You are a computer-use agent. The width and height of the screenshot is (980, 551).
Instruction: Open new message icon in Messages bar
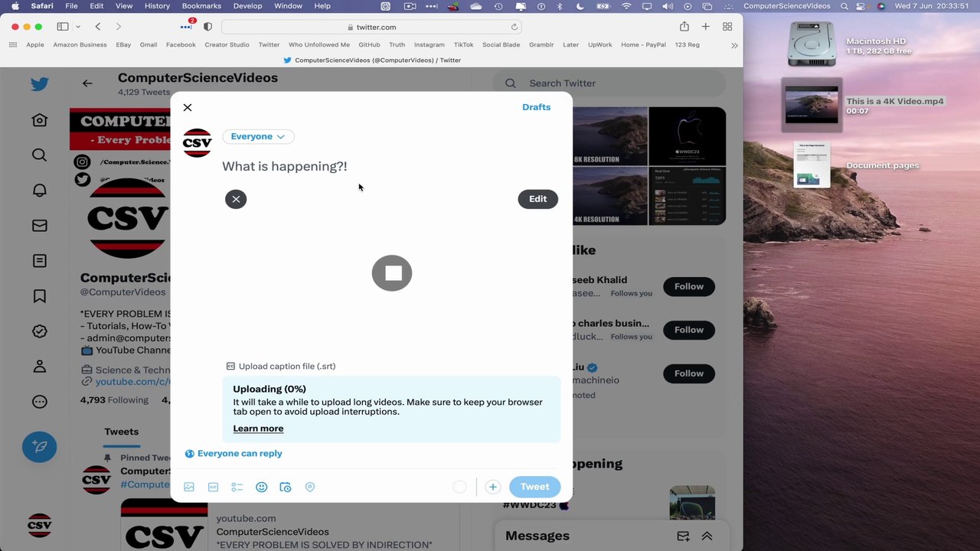pos(683,536)
